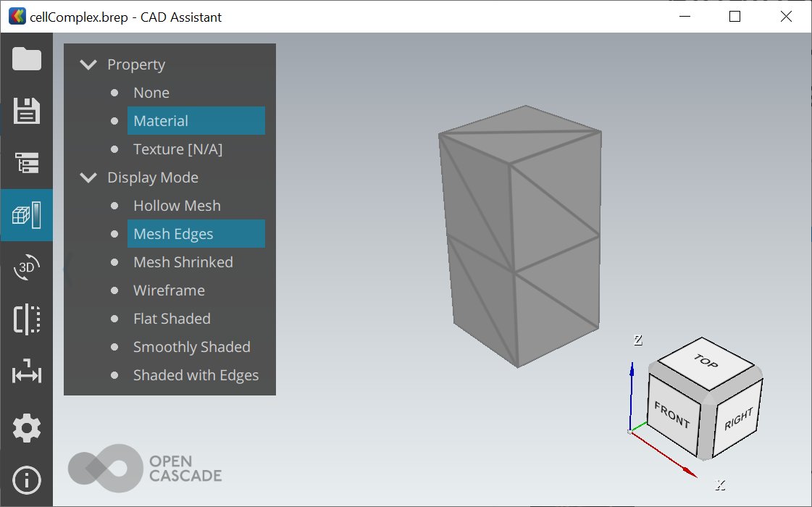The width and height of the screenshot is (812, 507).
Task: Open a file using the folder icon
Action: coord(27,59)
